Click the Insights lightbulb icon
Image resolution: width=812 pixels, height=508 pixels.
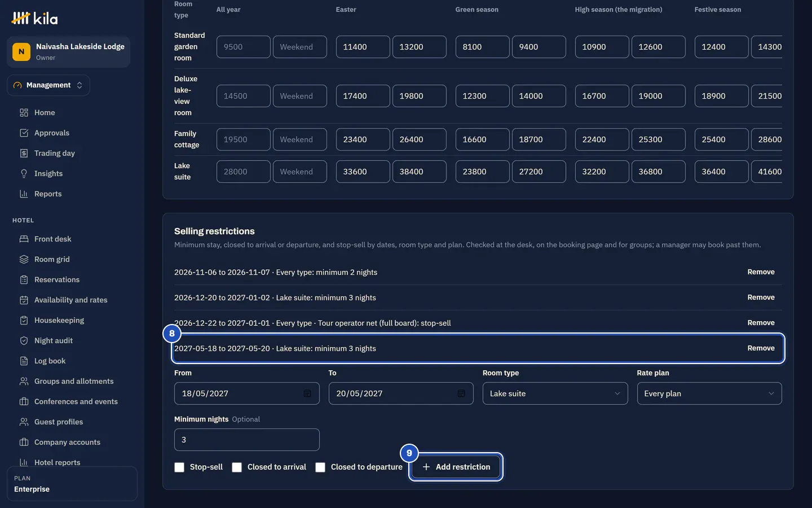(x=24, y=173)
